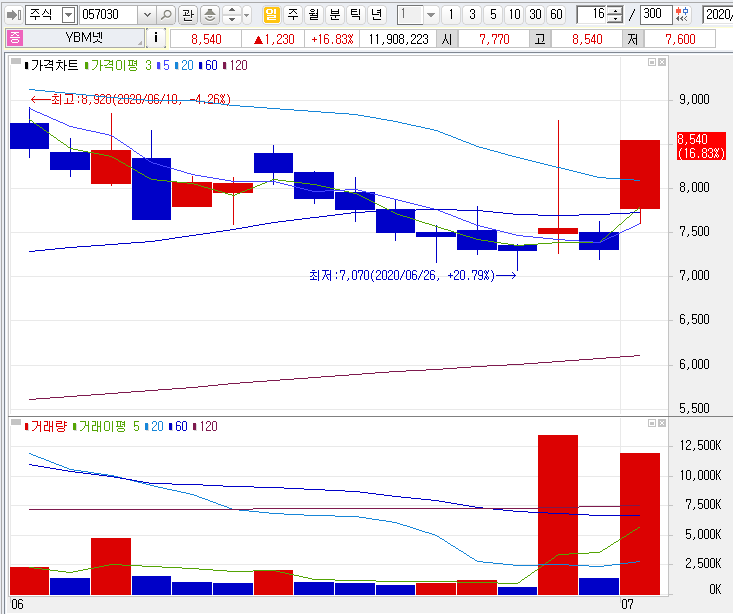
Task: Select the 30 interval button
Action: pos(535,15)
